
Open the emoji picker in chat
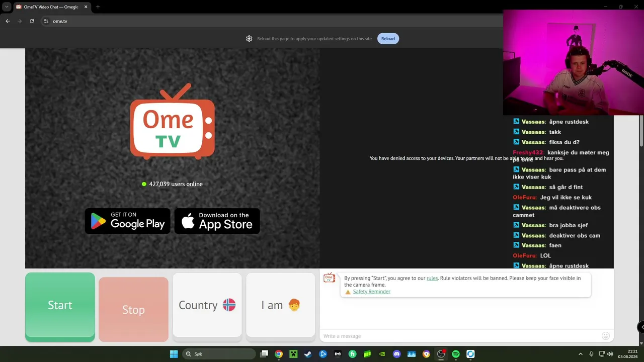coord(606,336)
